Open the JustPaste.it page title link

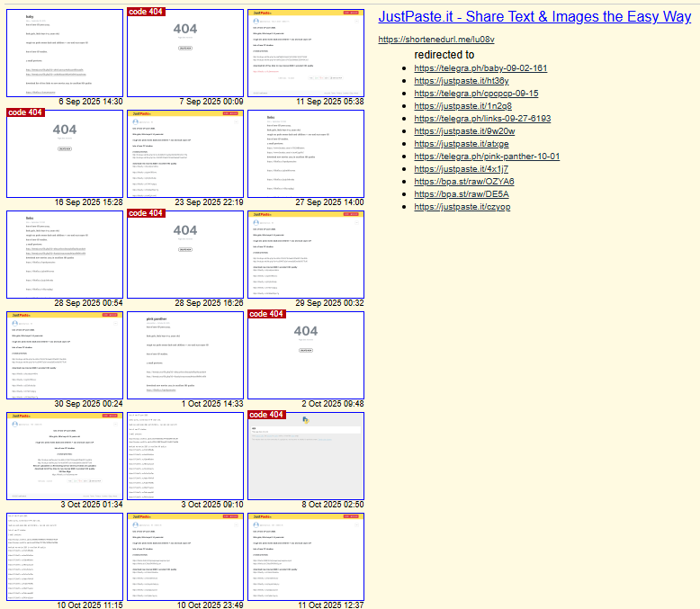pyautogui.click(x=534, y=17)
